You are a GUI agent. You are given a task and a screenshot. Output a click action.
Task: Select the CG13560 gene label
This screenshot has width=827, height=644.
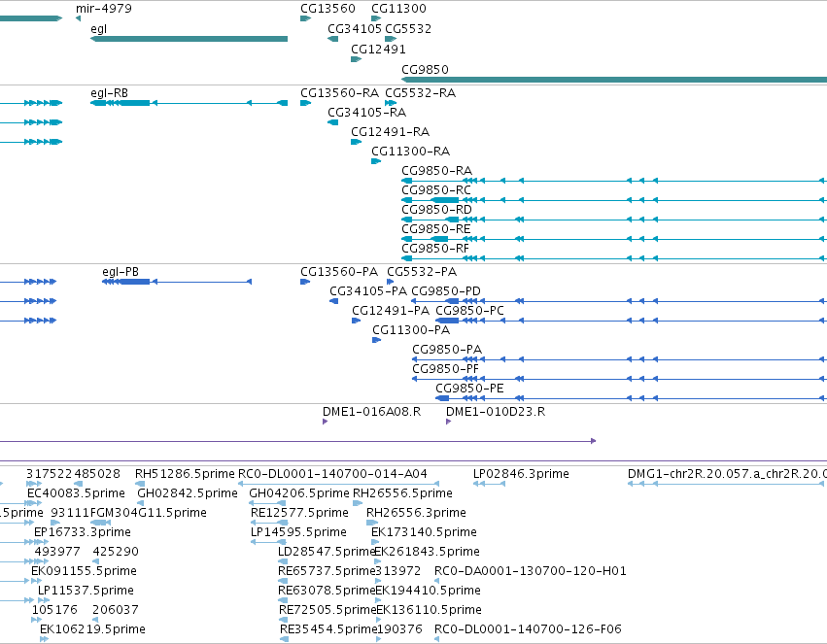(327, 9)
